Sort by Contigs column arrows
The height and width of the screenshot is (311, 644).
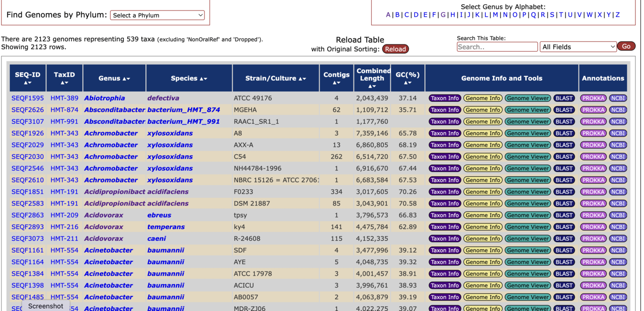point(336,83)
